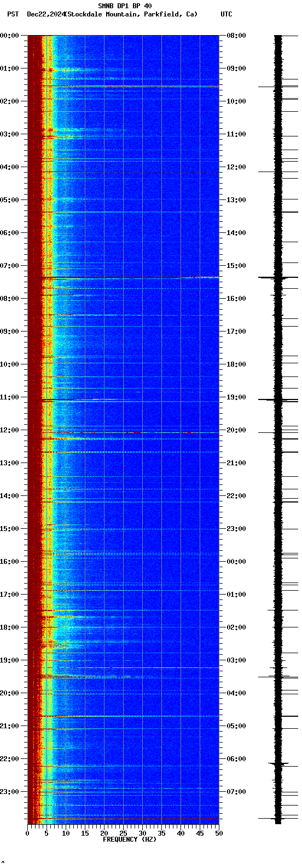The width and height of the screenshot is (302, 868).
Task: Click the PST time label "23:00"
Action: (9, 792)
